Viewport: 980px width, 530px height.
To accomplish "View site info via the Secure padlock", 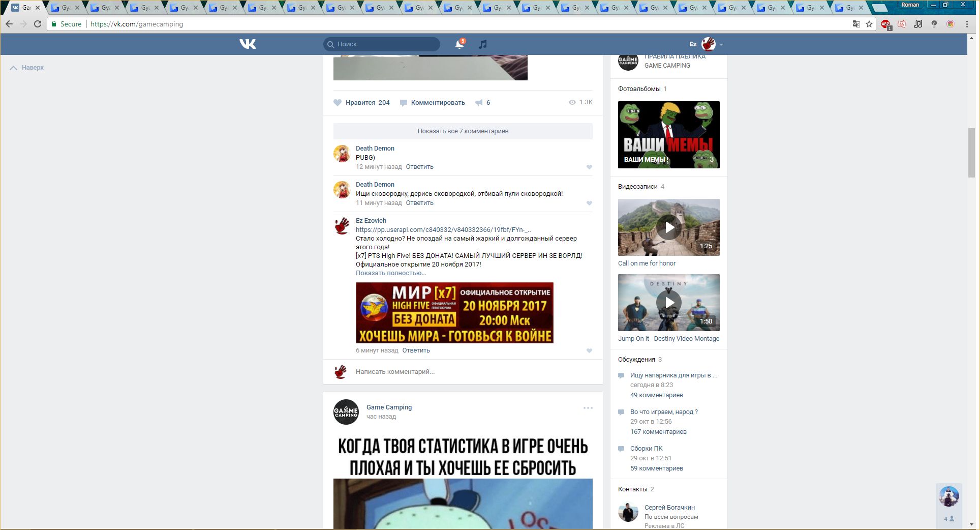I will pos(67,24).
